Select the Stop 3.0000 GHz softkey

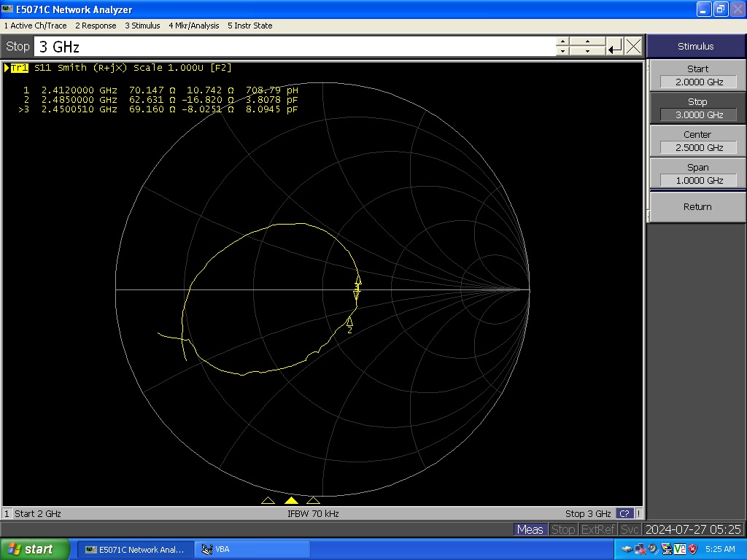click(697, 109)
